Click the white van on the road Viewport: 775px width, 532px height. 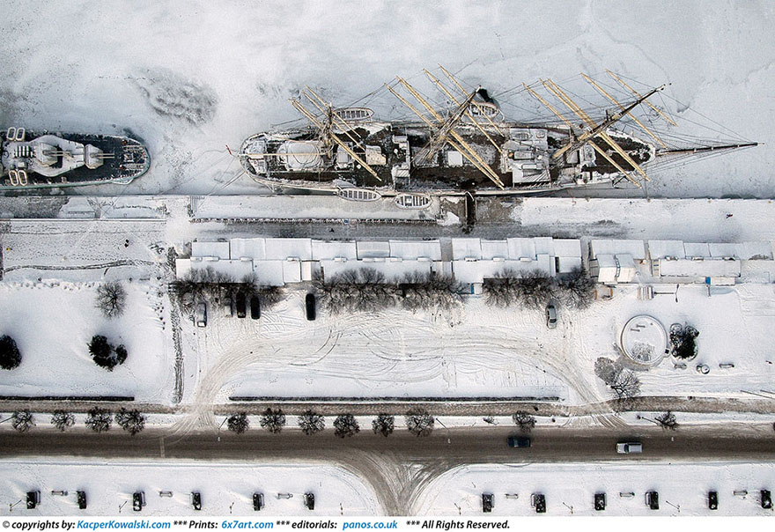pos(629,447)
